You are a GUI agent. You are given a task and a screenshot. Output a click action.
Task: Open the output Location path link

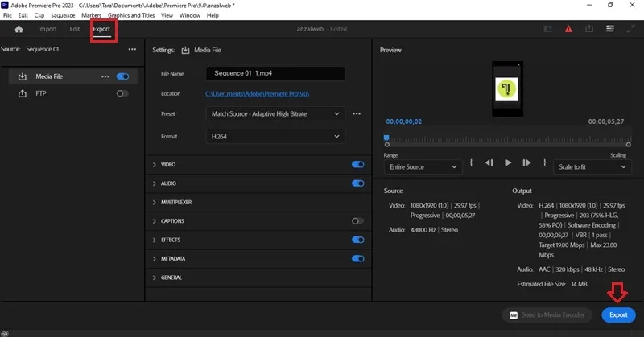[x=257, y=94]
